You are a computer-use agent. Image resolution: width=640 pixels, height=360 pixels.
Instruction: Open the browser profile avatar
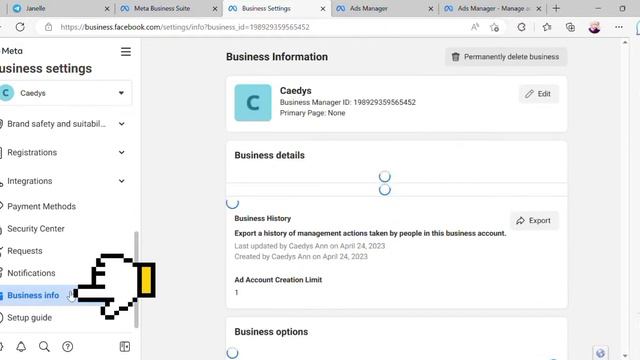pyautogui.click(x=594, y=27)
